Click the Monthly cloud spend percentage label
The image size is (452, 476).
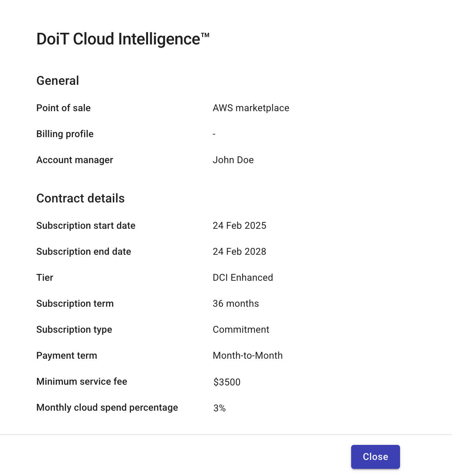[x=107, y=408]
